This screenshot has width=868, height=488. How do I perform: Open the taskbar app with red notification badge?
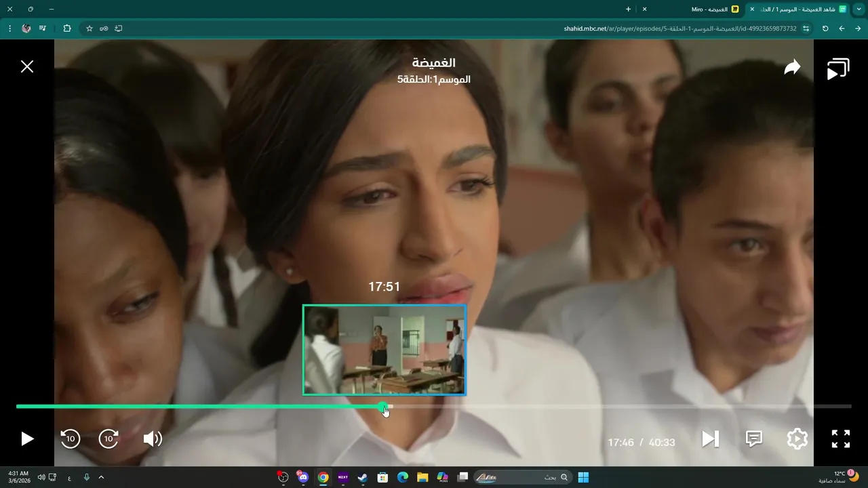(283, 477)
